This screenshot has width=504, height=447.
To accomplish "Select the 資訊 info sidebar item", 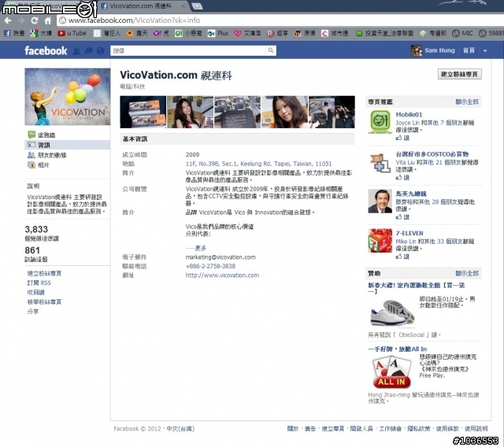I will click(x=67, y=145).
